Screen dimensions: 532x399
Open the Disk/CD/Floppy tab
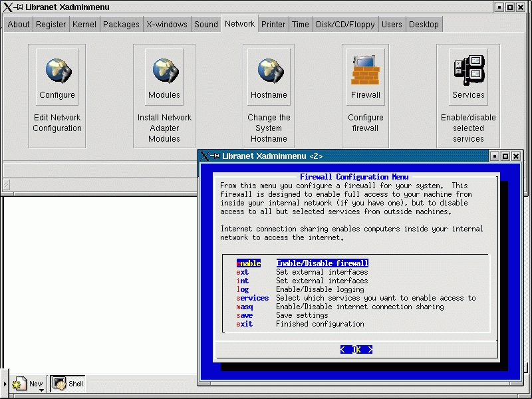[345, 25]
